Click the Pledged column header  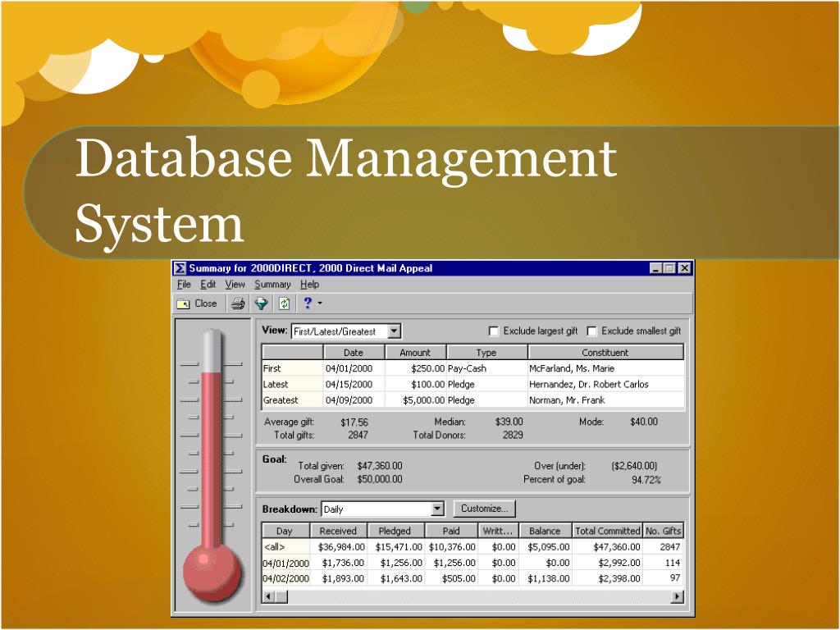coord(395,531)
